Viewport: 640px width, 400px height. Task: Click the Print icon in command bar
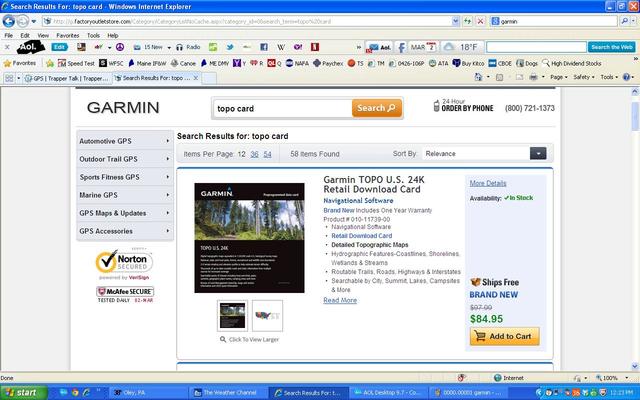click(533, 77)
